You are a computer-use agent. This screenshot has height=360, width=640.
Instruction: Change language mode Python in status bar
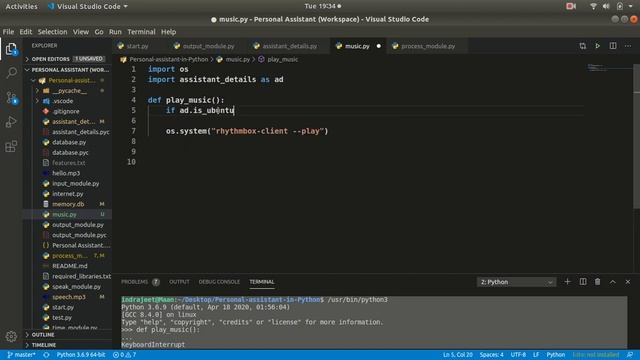[556, 355]
